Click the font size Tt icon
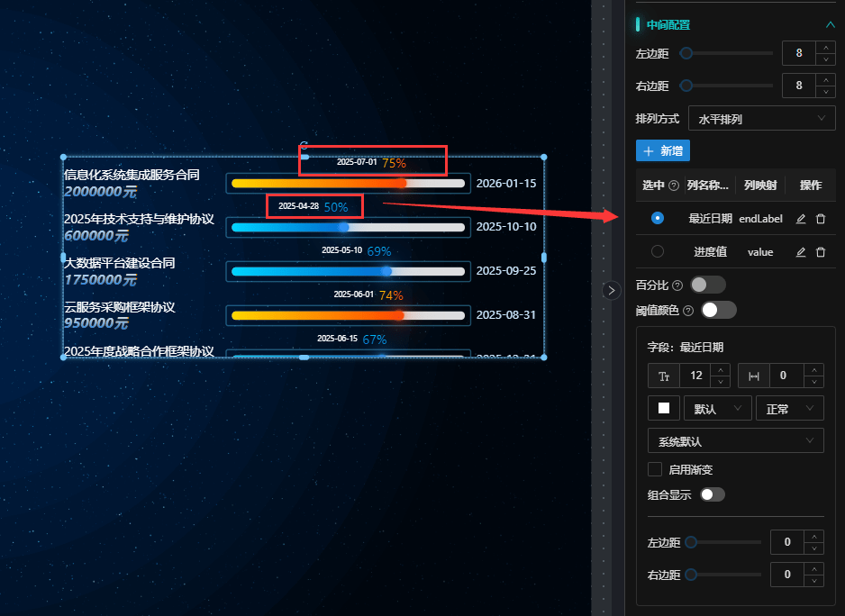 [664, 376]
